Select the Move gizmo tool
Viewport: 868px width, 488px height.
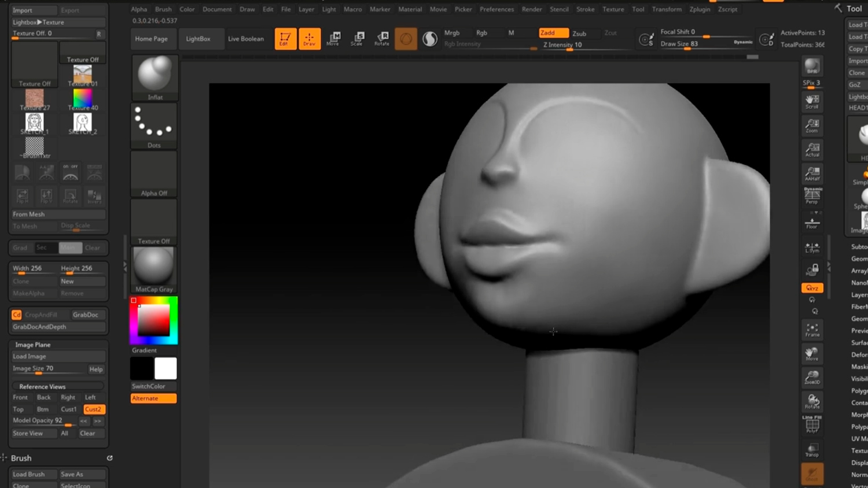tap(334, 39)
